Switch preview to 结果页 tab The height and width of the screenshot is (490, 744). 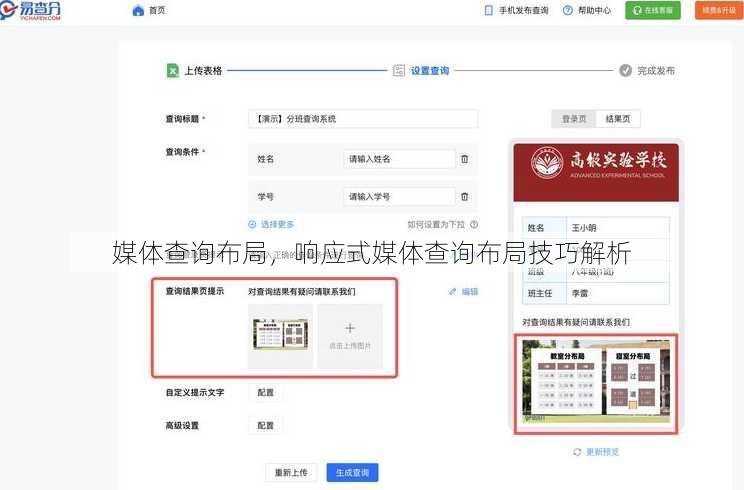coord(618,119)
